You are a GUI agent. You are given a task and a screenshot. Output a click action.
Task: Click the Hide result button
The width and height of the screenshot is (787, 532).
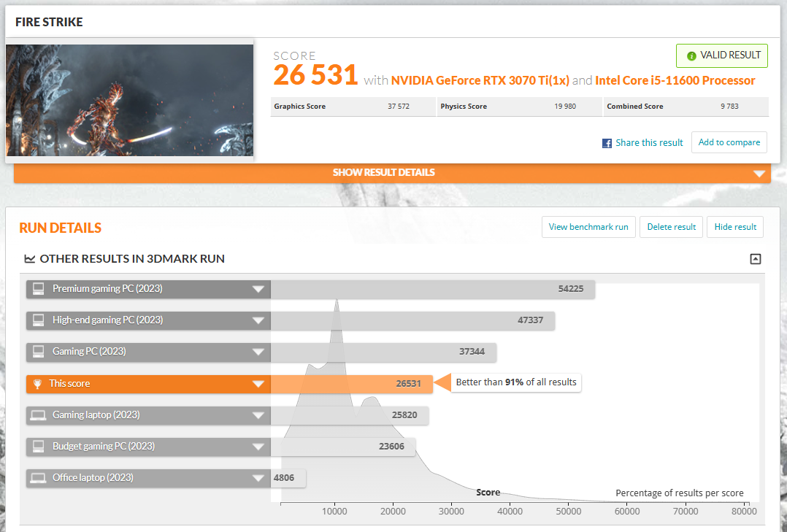coord(734,227)
